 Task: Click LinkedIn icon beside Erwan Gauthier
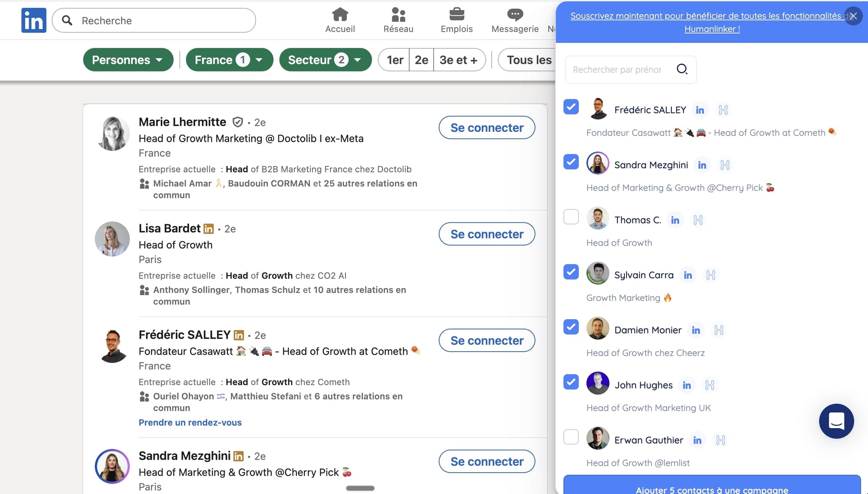click(697, 441)
